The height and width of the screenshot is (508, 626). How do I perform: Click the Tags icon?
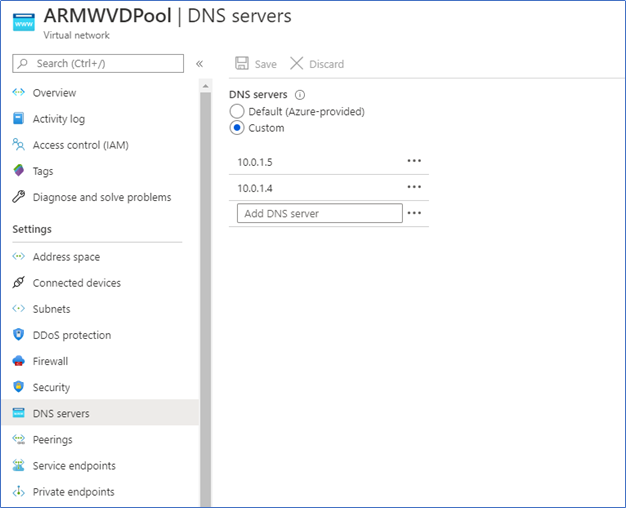[x=18, y=171]
